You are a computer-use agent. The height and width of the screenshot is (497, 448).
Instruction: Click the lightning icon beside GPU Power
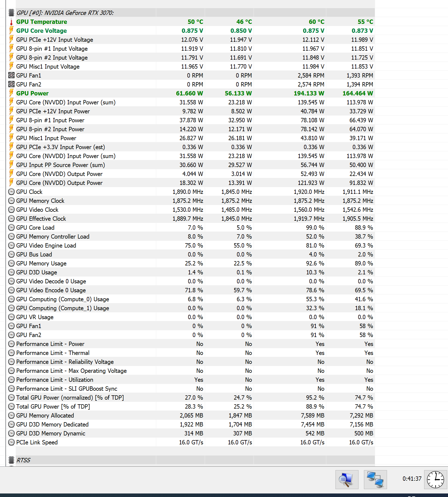[x=11, y=93]
